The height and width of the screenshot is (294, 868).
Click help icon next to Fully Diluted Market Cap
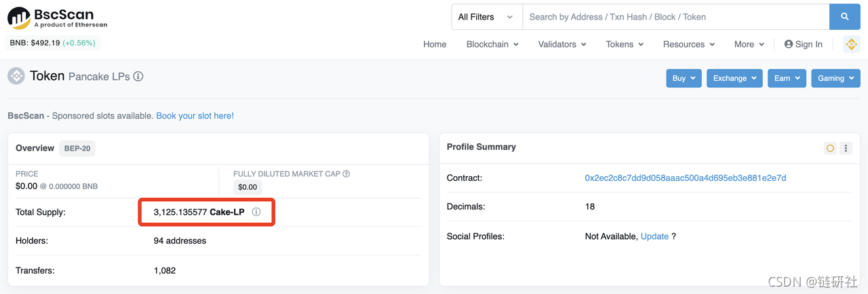pyautogui.click(x=347, y=174)
